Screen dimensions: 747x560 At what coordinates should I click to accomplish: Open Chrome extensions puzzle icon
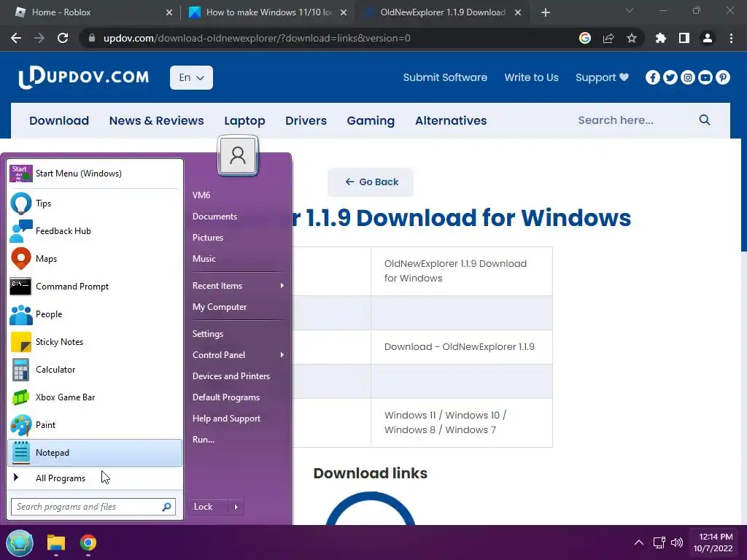661,38
